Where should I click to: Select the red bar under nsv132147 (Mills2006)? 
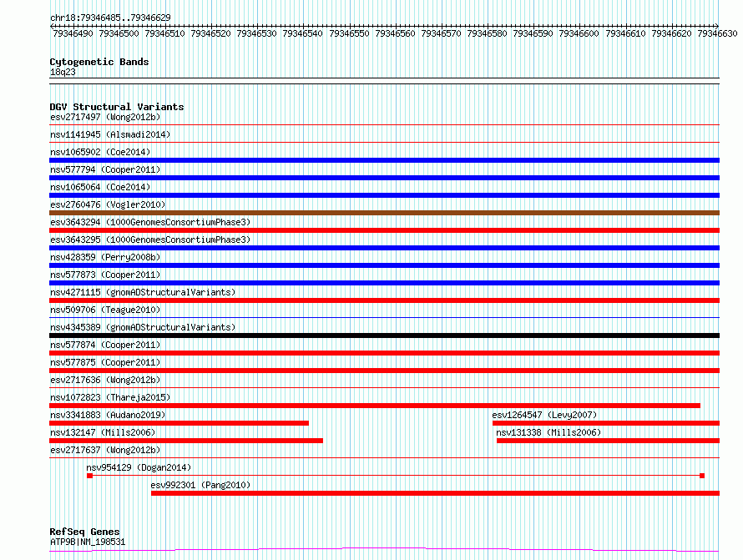point(186,441)
